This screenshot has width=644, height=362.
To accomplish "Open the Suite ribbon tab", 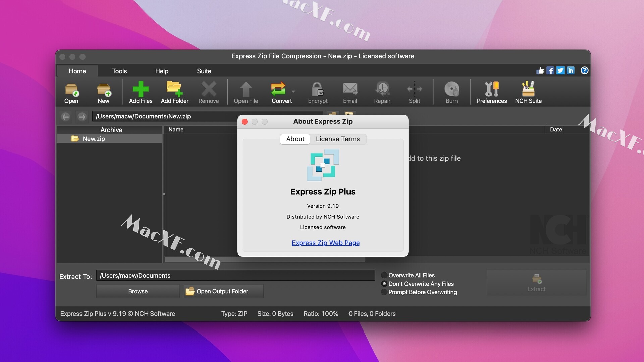I will coord(204,71).
